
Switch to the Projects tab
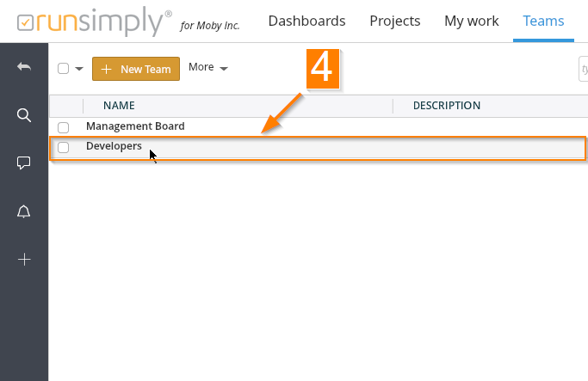394,21
